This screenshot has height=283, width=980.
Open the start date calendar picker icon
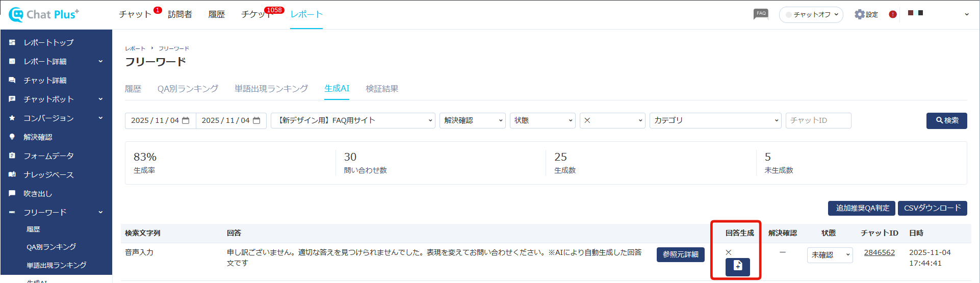click(186, 121)
